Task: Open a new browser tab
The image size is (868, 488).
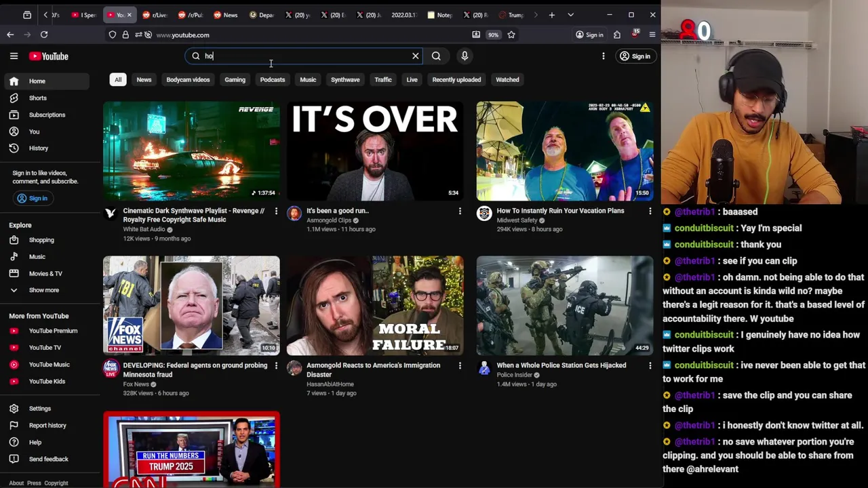Action: 552,15
